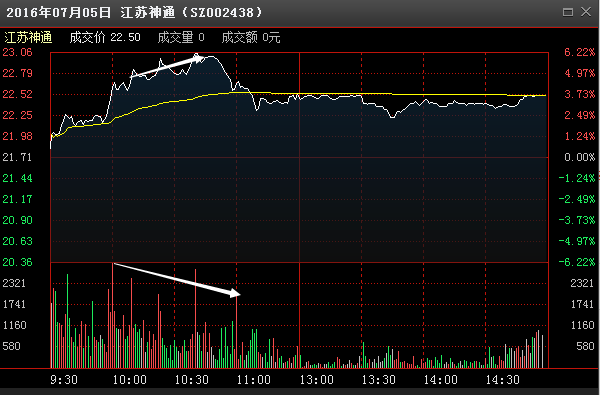Click the yellow 江苏神通 stock name
Screen dimensions: 600x395
coord(28,38)
